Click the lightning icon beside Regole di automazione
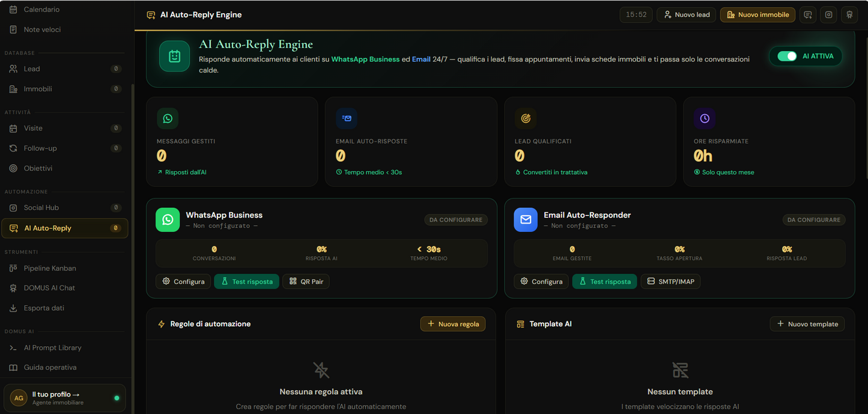The height and width of the screenshot is (414, 868). (x=161, y=324)
